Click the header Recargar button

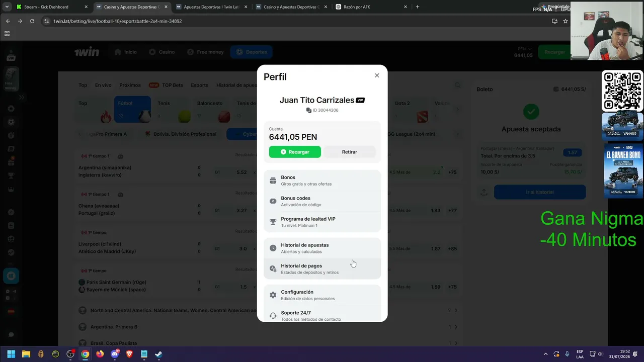(x=554, y=52)
